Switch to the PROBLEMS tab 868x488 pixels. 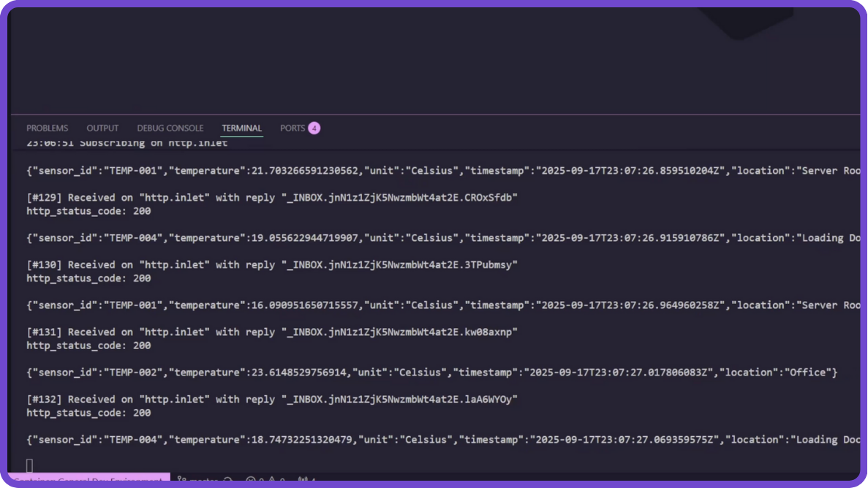pyautogui.click(x=47, y=128)
